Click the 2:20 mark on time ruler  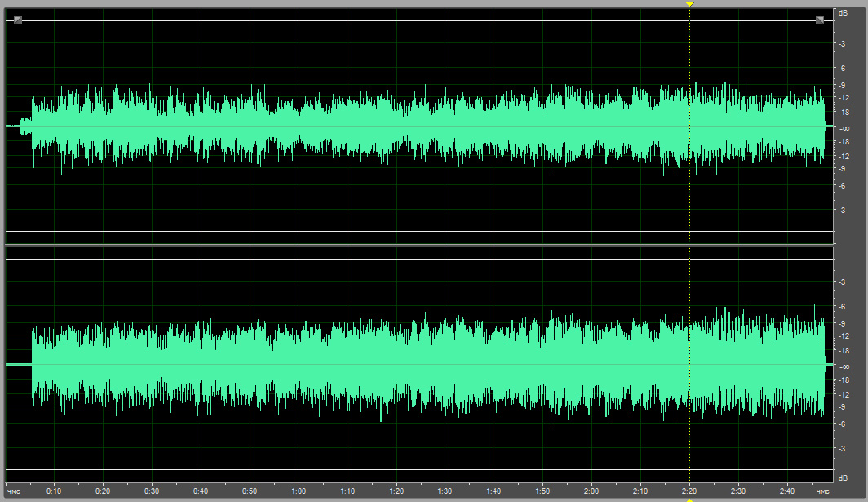689,491
